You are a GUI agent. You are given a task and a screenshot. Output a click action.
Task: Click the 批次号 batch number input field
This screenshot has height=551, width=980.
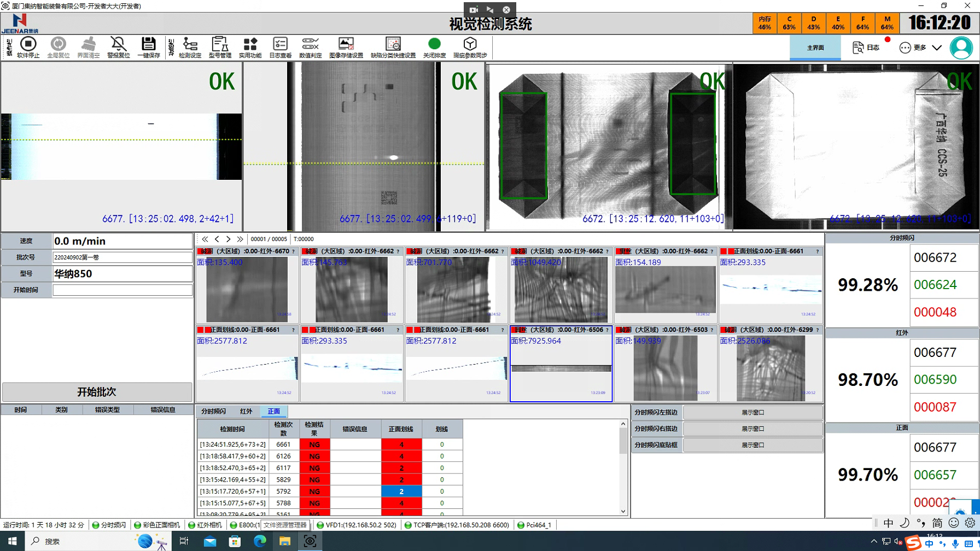pos(122,257)
